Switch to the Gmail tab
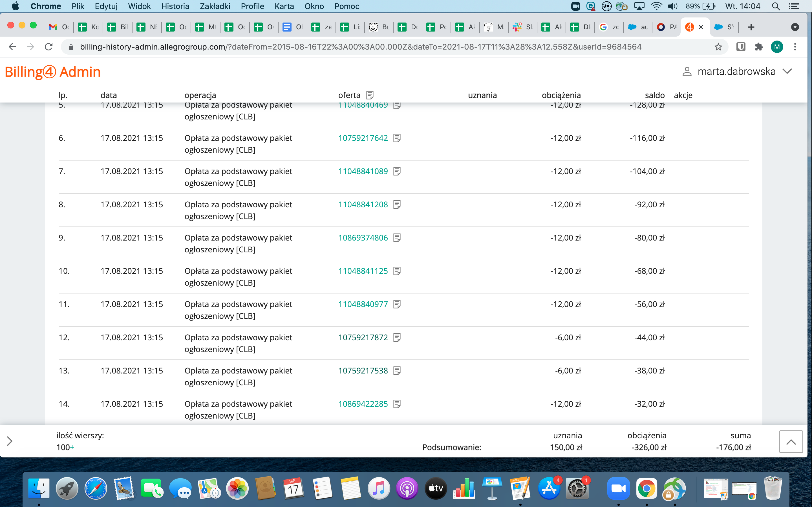This screenshot has height=507, width=812. [59, 27]
